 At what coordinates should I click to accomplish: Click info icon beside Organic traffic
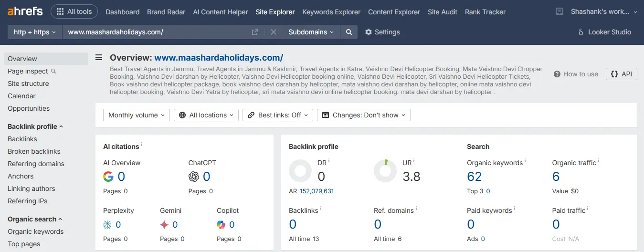tap(599, 161)
